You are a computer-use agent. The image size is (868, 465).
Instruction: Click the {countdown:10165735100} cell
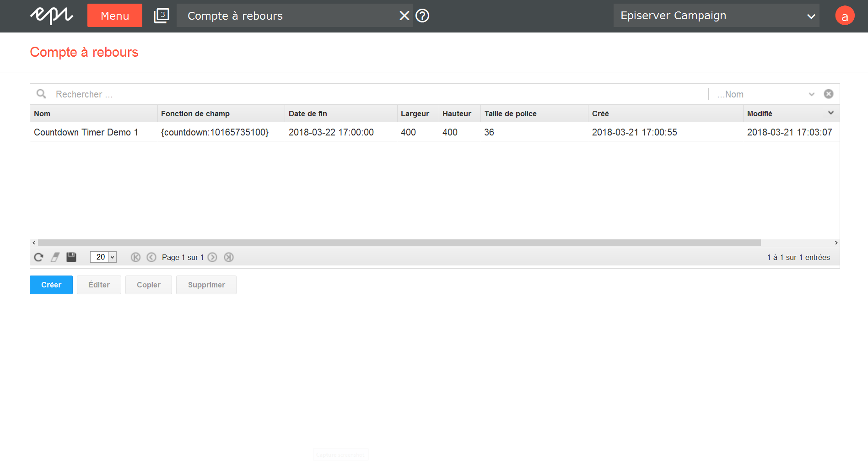click(215, 132)
